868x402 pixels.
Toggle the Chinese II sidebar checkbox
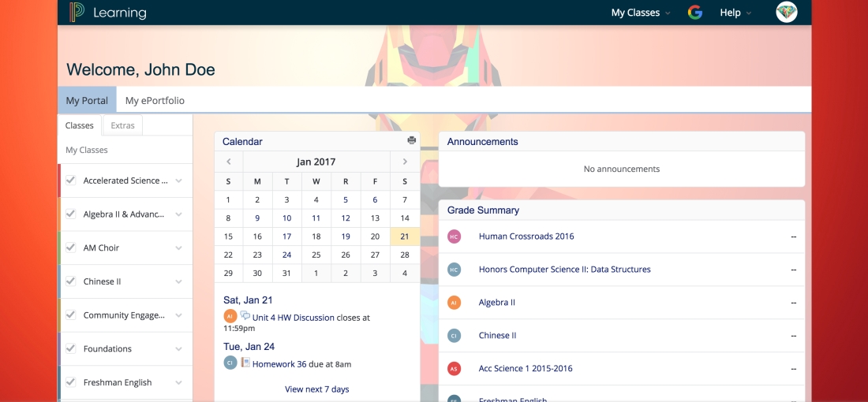tap(71, 281)
